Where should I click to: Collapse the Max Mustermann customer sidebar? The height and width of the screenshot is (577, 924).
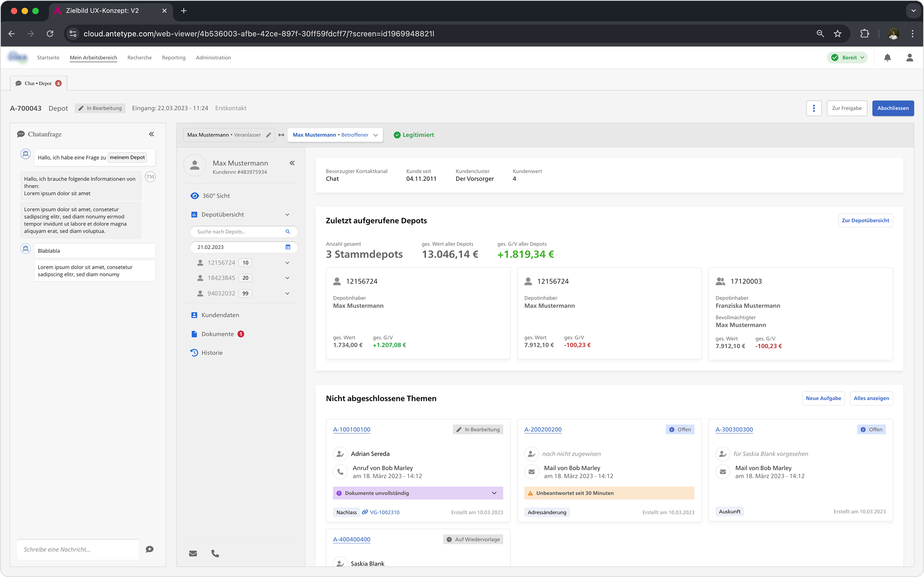(292, 163)
